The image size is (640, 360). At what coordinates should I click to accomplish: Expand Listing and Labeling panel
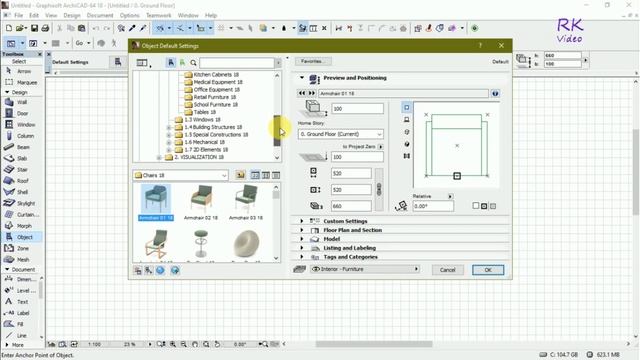pos(302,248)
